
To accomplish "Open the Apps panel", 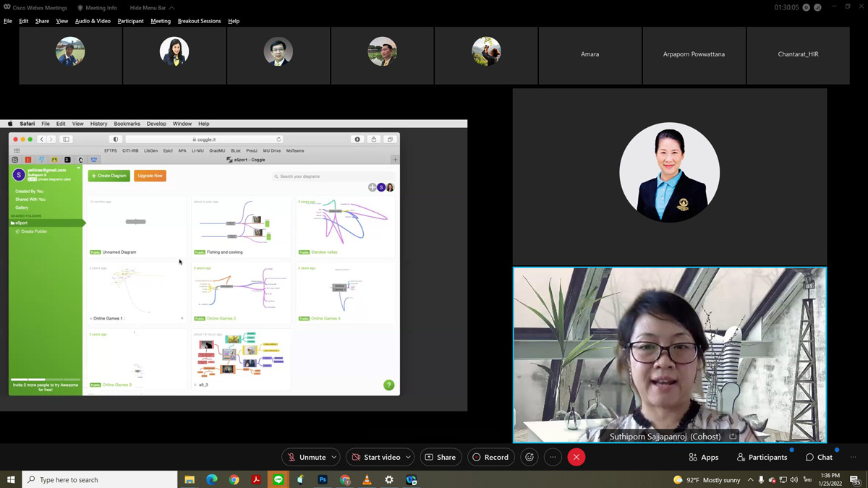I will point(703,457).
